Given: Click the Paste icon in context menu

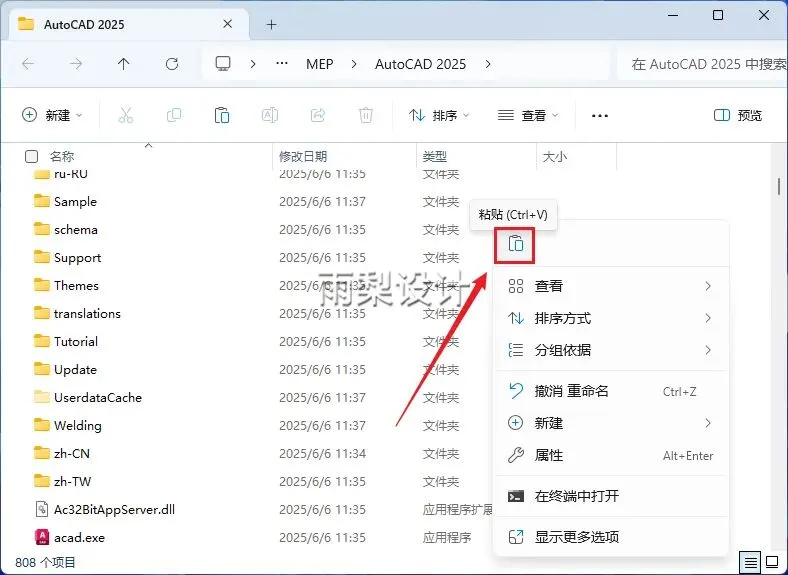Looking at the screenshot, I should [x=516, y=244].
